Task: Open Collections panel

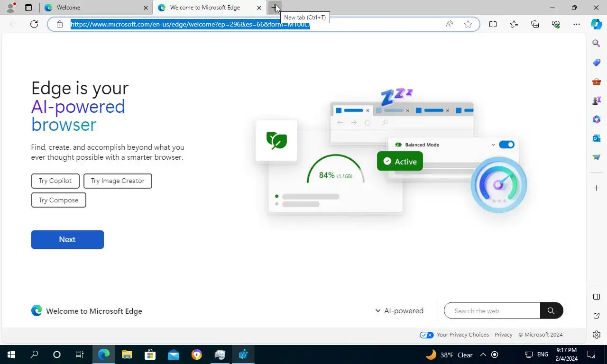Action: click(535, 24)
